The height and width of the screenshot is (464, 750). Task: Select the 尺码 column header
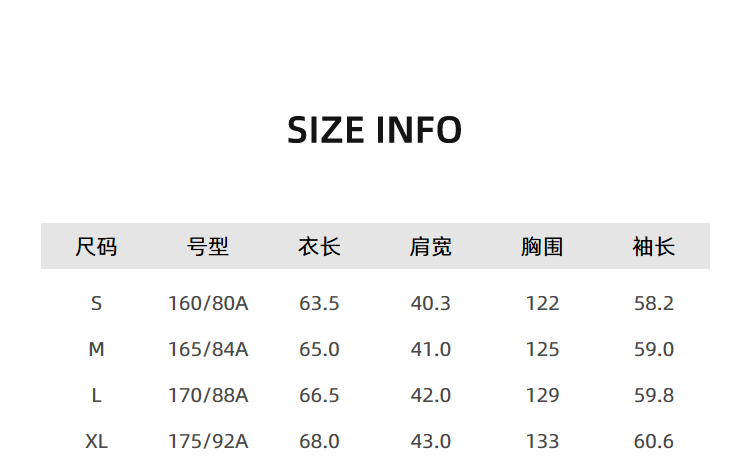click(96, 246)
